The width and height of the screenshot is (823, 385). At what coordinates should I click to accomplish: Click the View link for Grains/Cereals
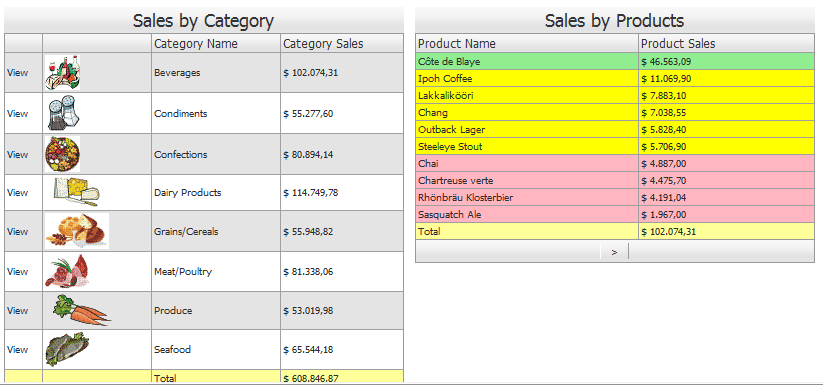17,231
